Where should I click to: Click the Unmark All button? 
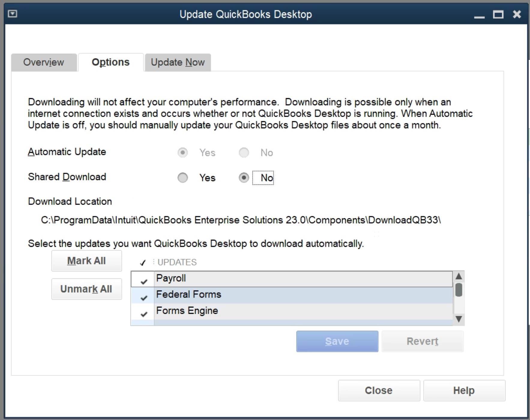click(x=86, y=289)
